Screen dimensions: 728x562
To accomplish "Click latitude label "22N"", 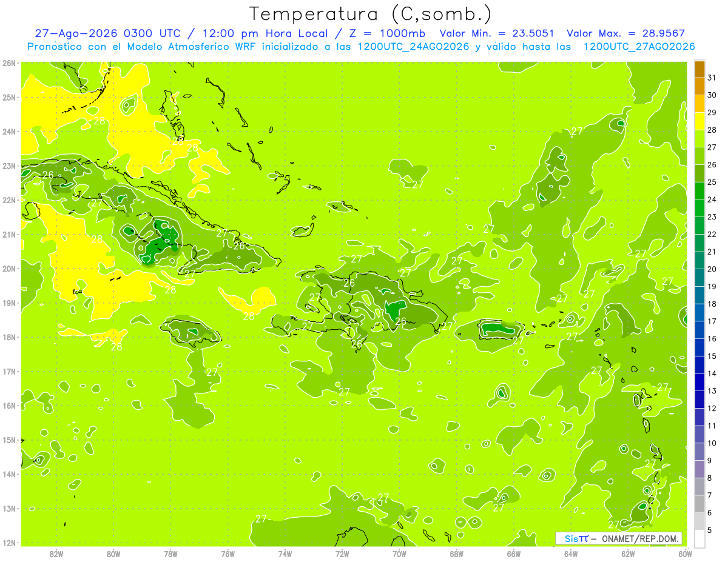I will coord(9,200).
